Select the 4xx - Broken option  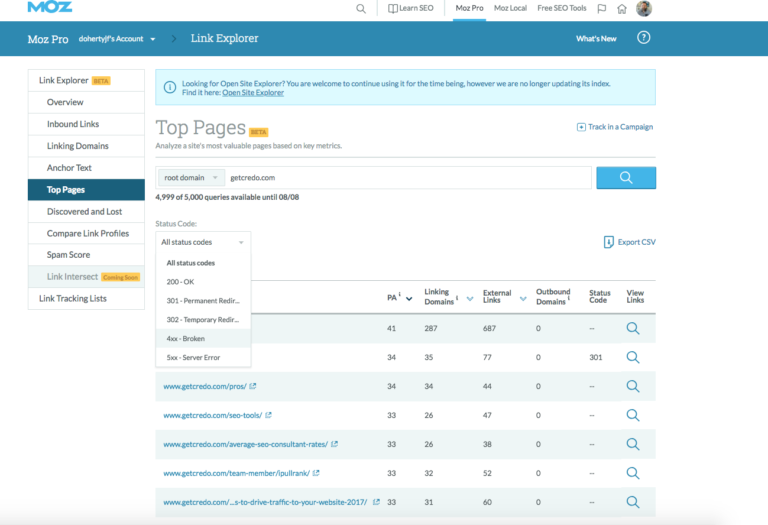tap(203, 338)
